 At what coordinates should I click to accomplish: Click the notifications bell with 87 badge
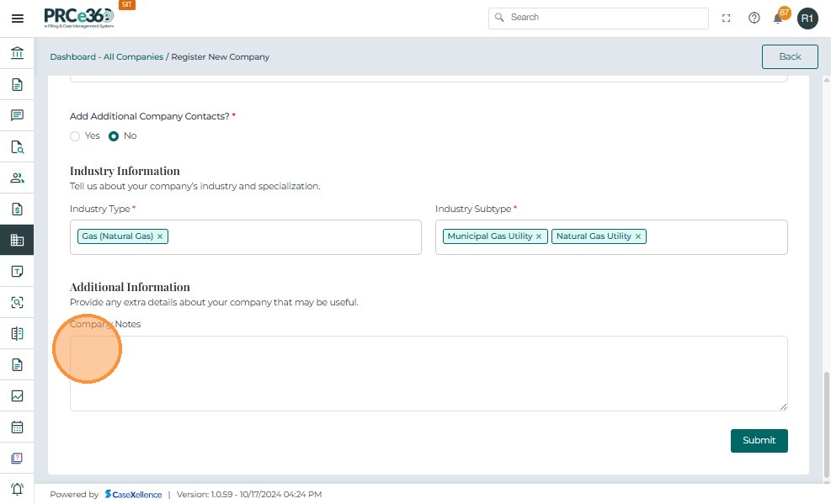pos(779,18)
